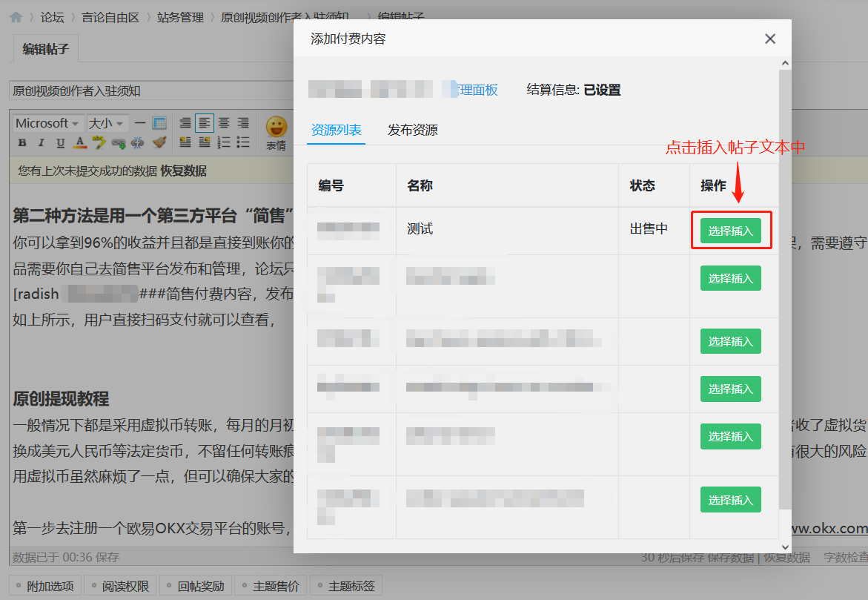Viewport: 868px width, 600px height.
Task: Underline the selected text
Action: coord(60,142)
